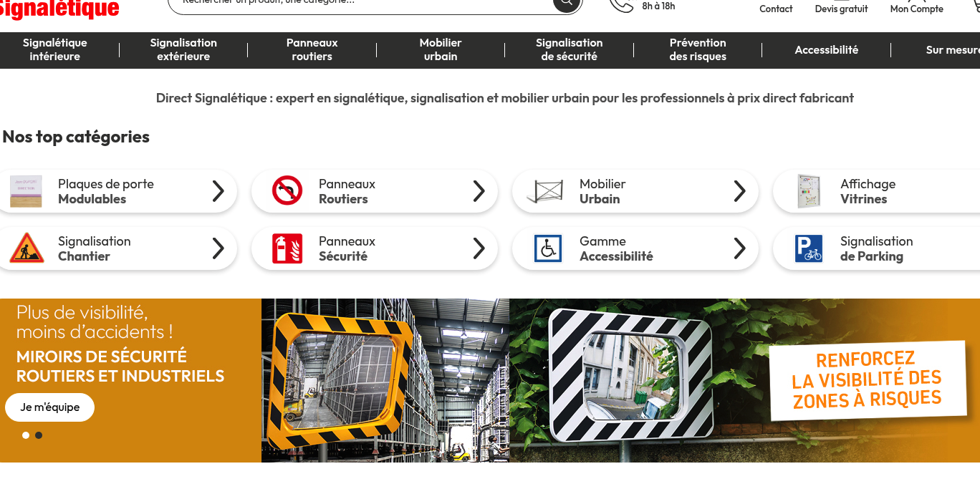The image size is (980, 489).
Task: Click the phone handset icon
Action: click(x=621, y=4)
